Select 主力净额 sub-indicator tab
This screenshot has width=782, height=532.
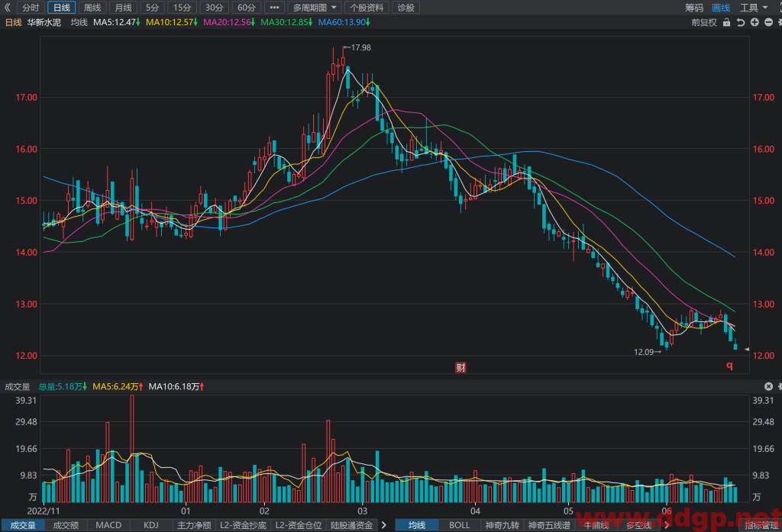pyautogui.click(x=194, y=525)
